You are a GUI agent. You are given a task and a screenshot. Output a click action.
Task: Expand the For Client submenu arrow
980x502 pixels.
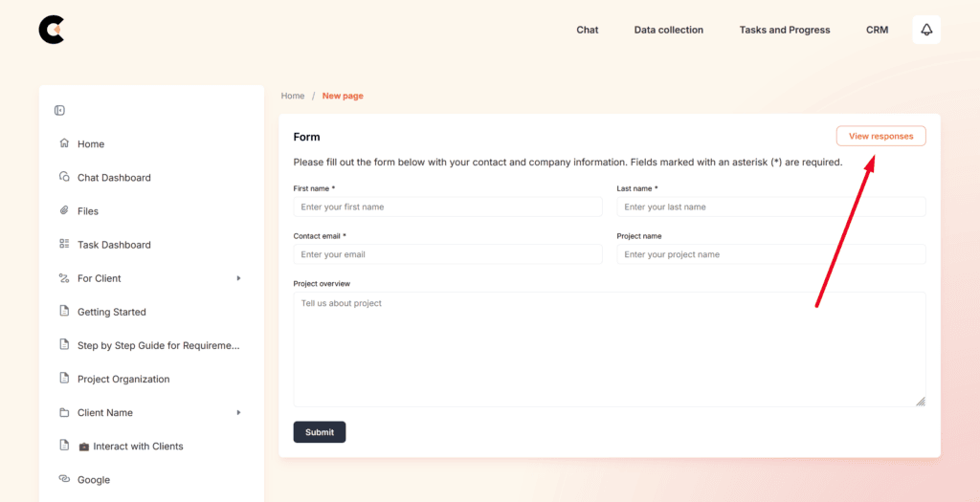pyautogui.click(x=238, y=278)
